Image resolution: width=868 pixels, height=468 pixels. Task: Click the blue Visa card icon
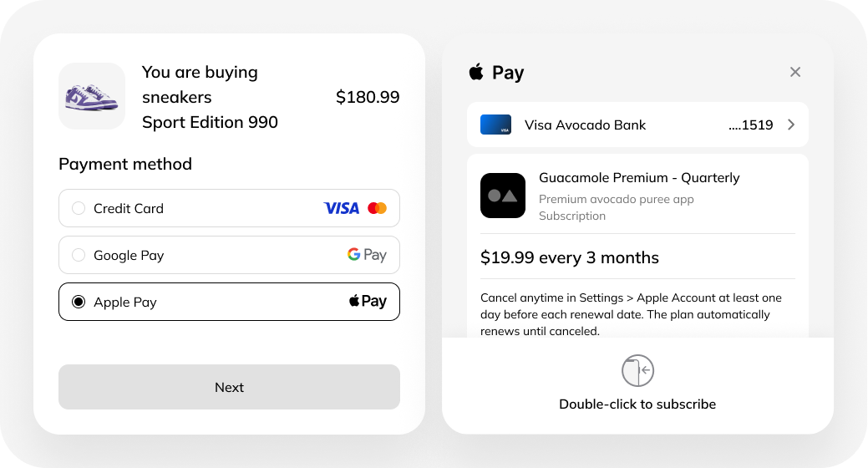coord(495,125)
